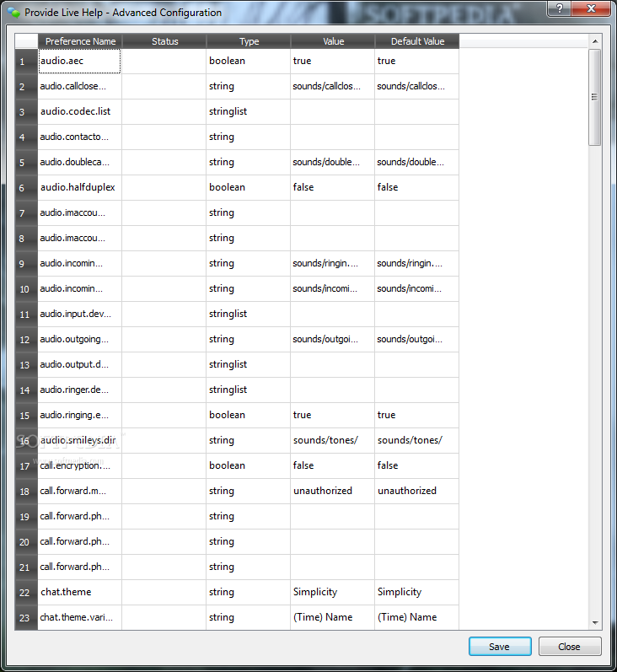Screen dimensions: 617x672
Task: Click the vertical scrollbar thumb
Action: [x=595, y=97]
